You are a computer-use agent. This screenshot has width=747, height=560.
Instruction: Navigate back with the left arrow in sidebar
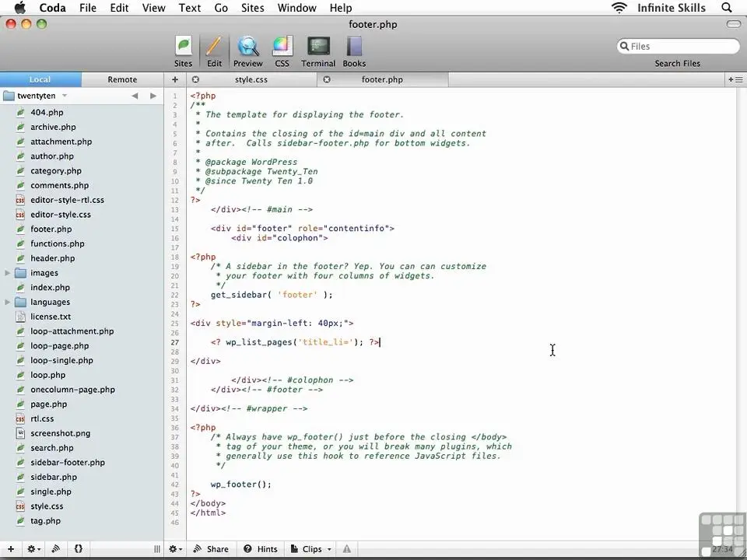135,96
